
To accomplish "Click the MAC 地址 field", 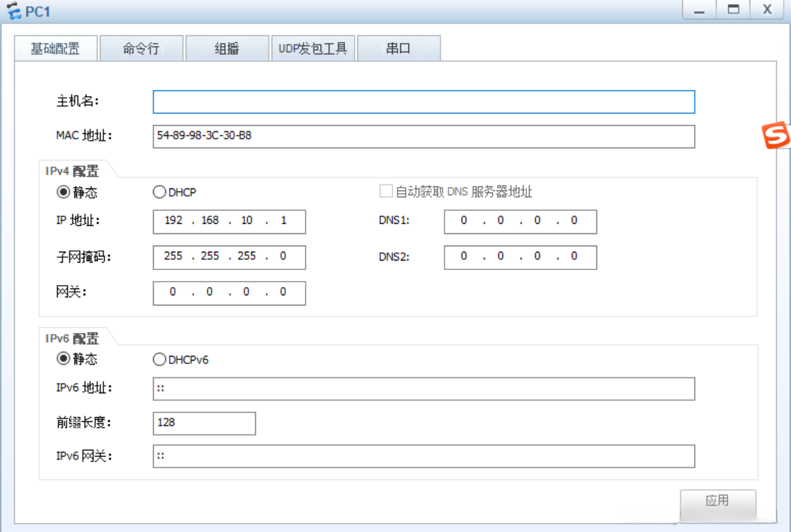I will tap(423, 136).
